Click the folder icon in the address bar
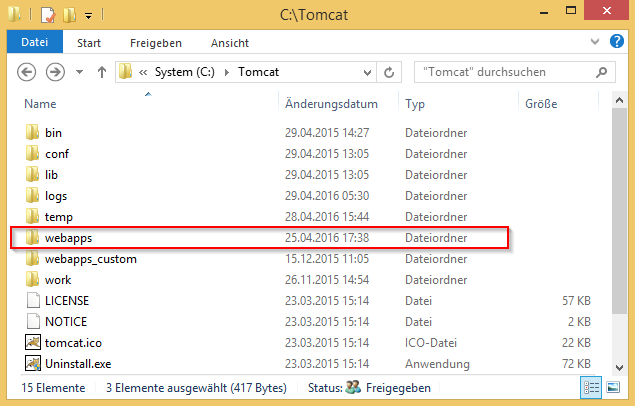This screenshot has width=635, height=406. click(126, 72)
